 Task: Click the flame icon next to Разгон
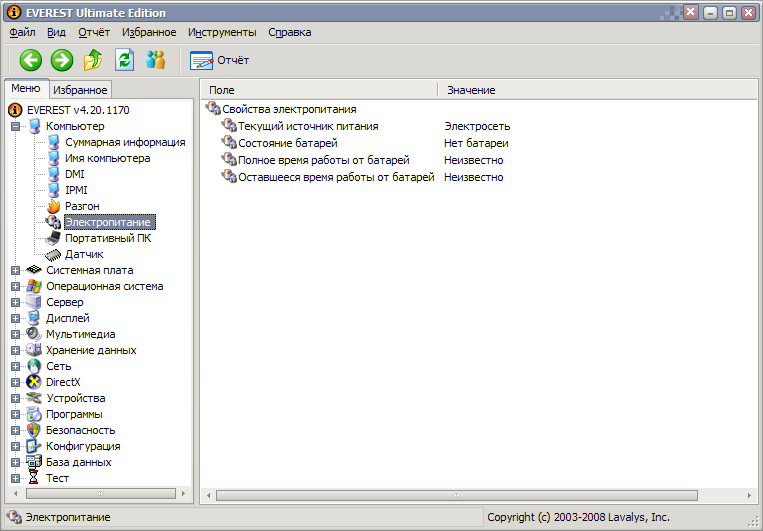tap(54, 206)
